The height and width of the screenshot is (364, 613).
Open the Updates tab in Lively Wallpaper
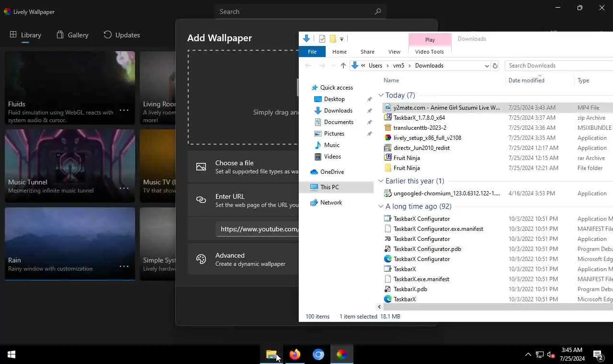[x=122, y=35]
